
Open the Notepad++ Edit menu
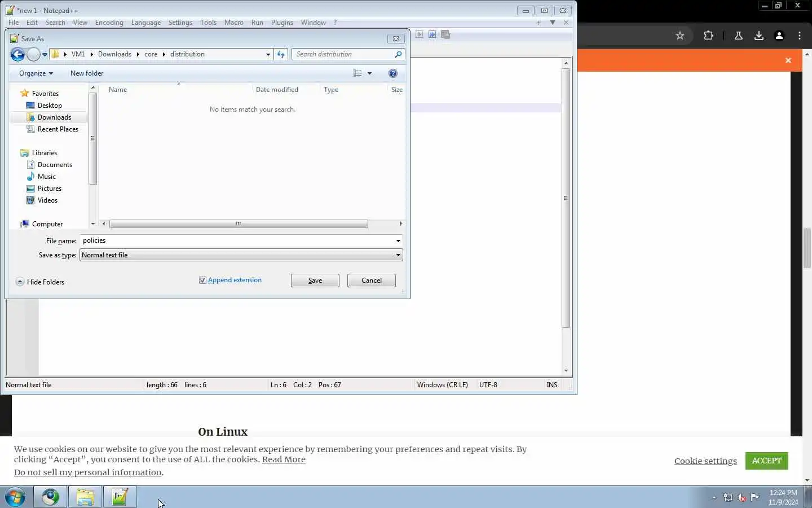click(32, 23)
